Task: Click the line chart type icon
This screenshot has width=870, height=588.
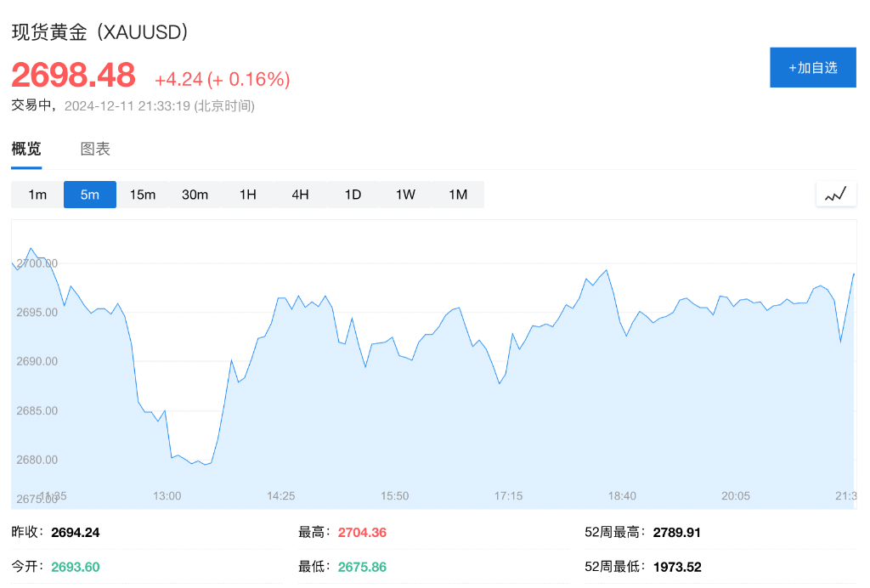Action: [x=836, y=195]
